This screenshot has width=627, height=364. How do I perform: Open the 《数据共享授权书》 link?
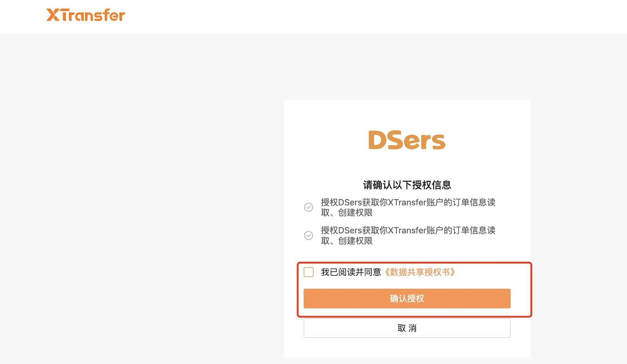[420, 272]
